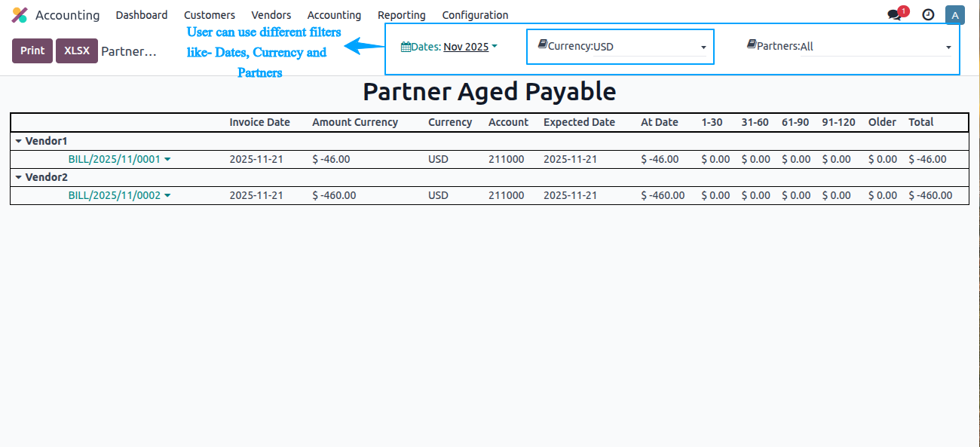This screenshot has width=980, height=447.
Task: Open the Partners All dropdown
Action: [x=876, y=47]
